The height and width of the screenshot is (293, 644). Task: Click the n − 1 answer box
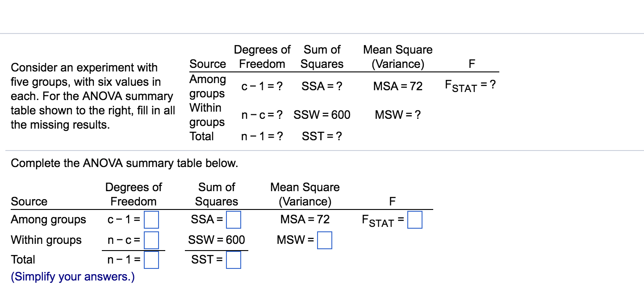point(152,260)
